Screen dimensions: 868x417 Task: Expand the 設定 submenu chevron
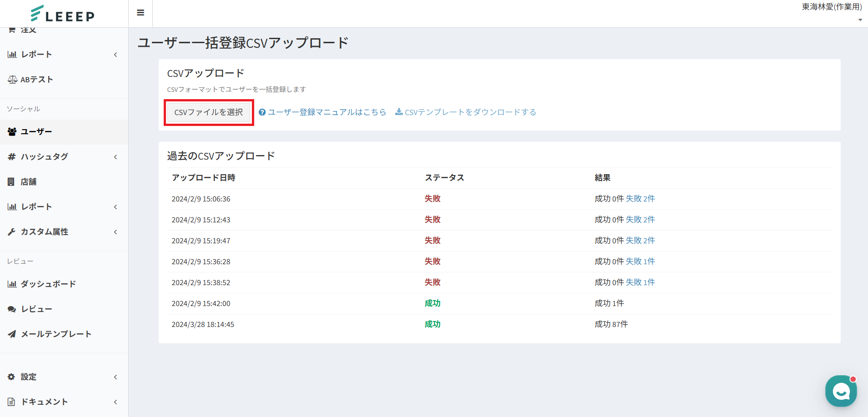(115, 377)
